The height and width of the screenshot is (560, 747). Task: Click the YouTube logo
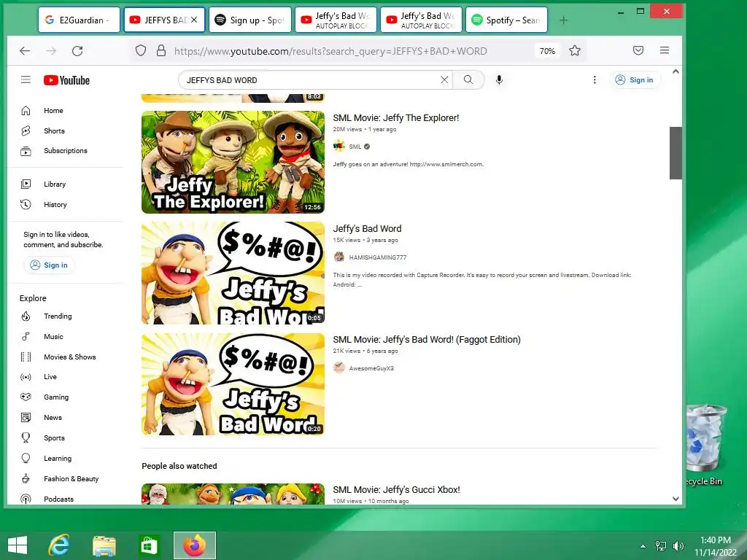pyautogui.click(x=66, y=80)
